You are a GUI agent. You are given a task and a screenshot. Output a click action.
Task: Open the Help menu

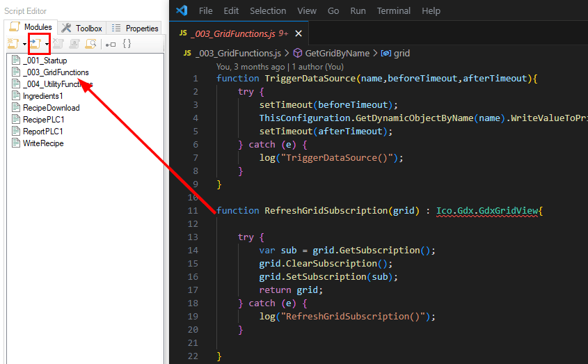pos(431,11)
